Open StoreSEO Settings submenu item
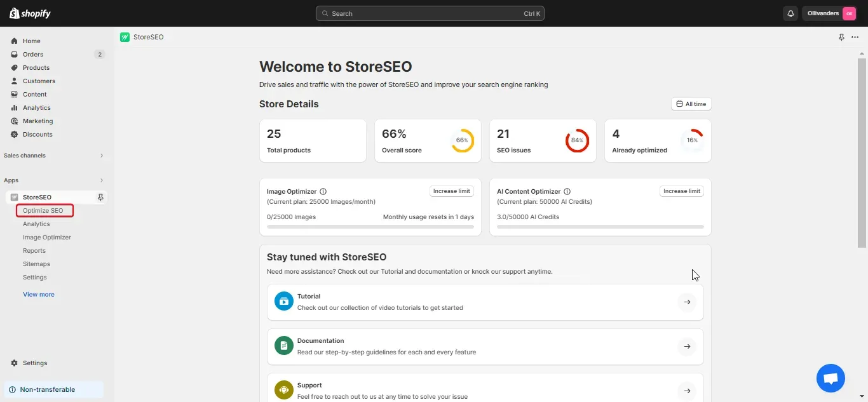 click(x=35, y=277)
